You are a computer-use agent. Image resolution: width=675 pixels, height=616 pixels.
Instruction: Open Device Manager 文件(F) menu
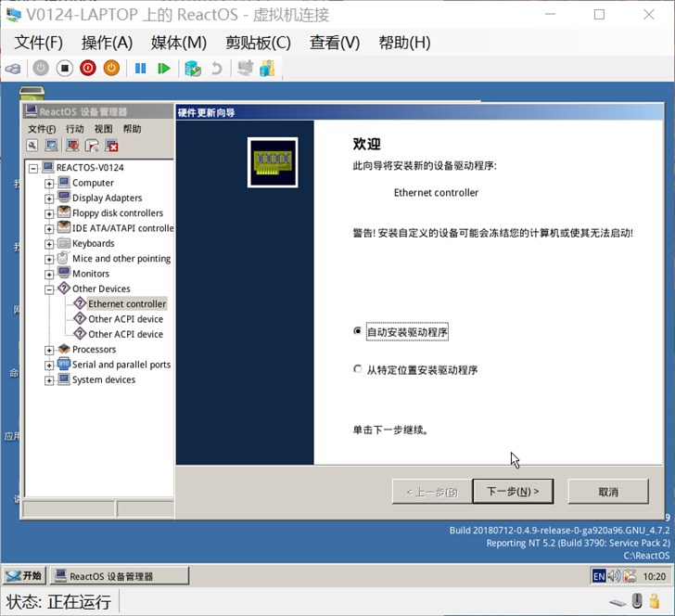point(42,129)
